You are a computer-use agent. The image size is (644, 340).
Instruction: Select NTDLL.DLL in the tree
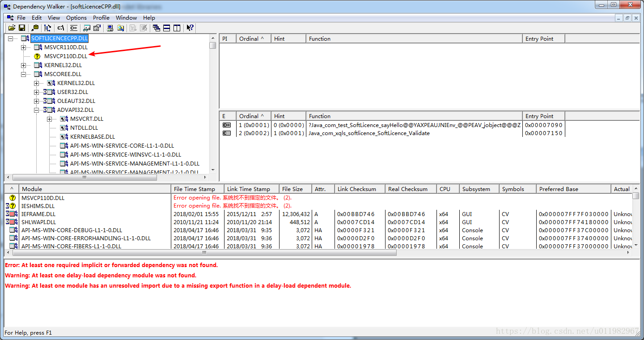click(x=84, y=128)
